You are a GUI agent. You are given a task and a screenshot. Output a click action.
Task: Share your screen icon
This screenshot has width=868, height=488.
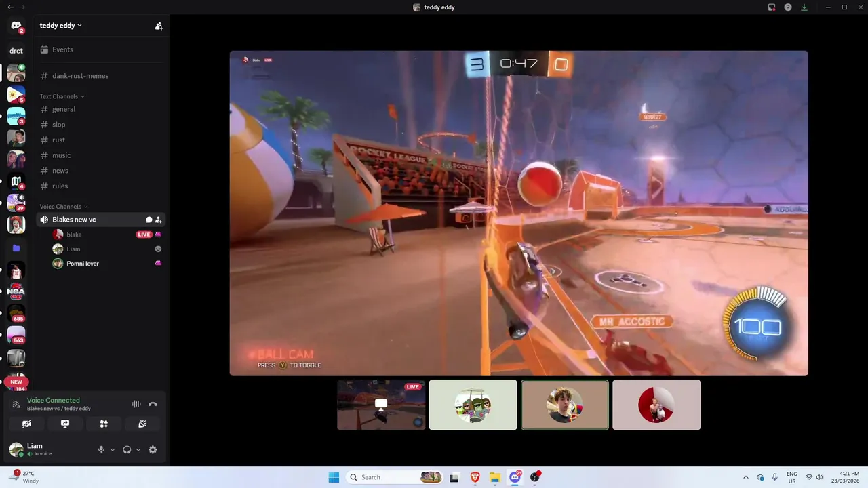(65, 424)
